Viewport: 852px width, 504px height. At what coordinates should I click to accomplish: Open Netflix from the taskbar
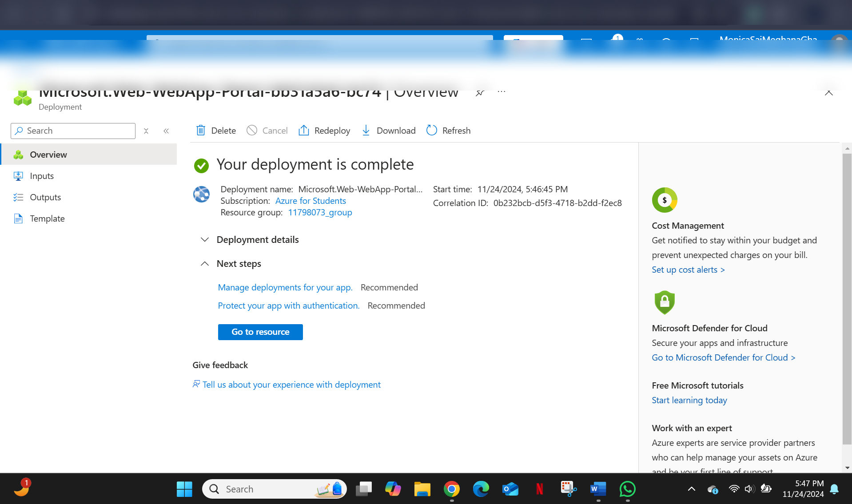point(540,489)
